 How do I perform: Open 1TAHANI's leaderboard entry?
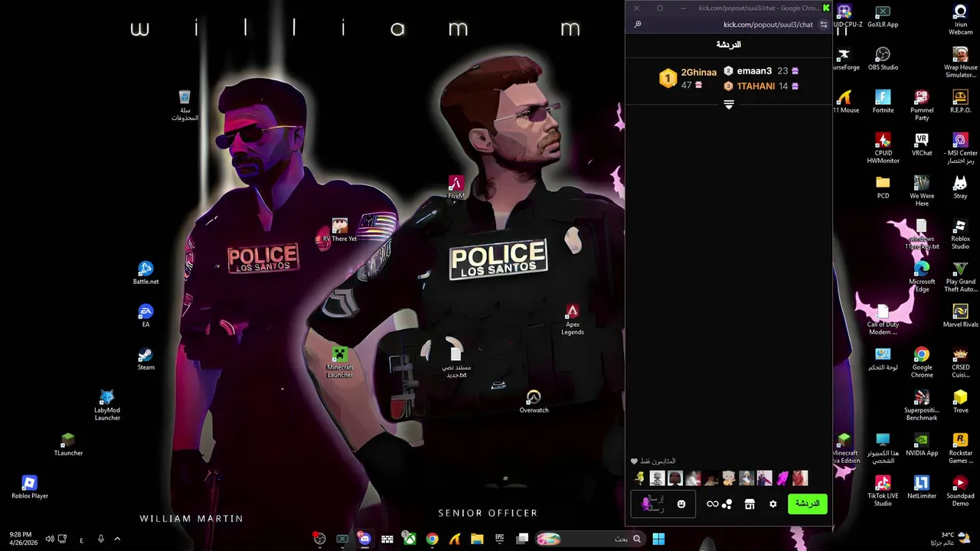pyautogui.click(x=762, y=86)
